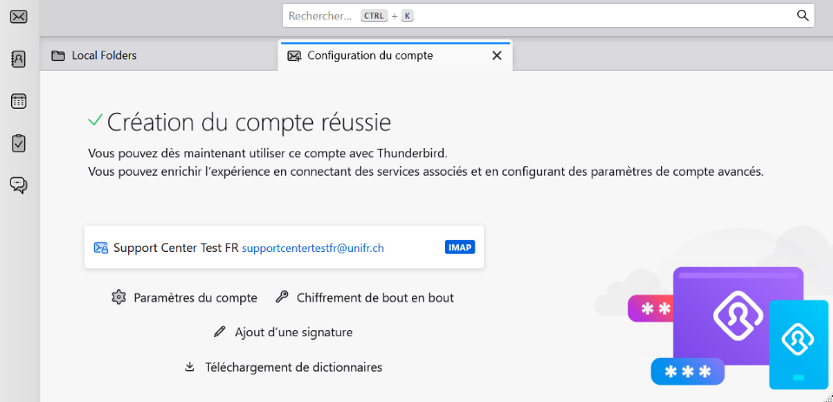The width and height of the screenshot is (833, 402).
Task: Open the Mail space in sidebar
Action: [x=18, y=16]
